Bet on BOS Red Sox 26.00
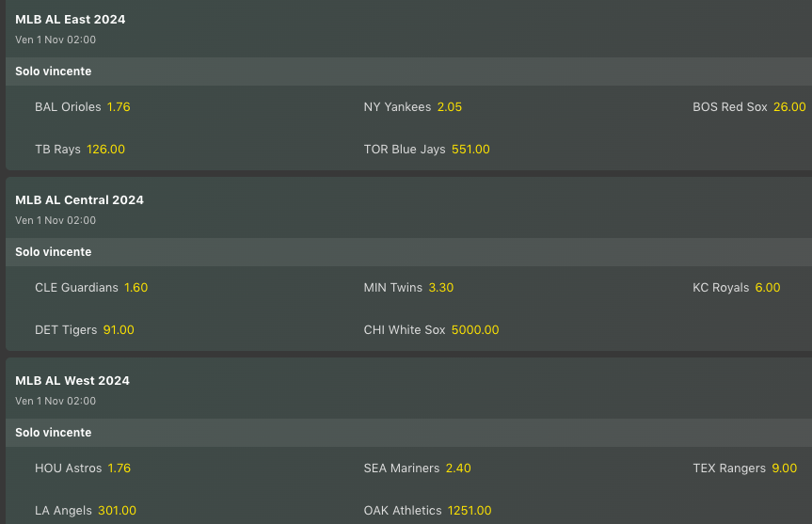Image resolution: width=812 pixels, height=524 pixels. click(788, 107)
